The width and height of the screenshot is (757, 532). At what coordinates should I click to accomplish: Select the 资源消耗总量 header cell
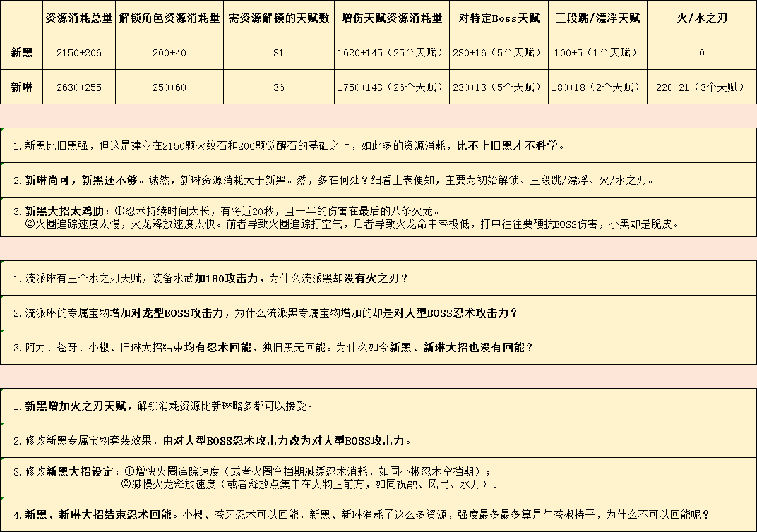(x=79, y=18)
